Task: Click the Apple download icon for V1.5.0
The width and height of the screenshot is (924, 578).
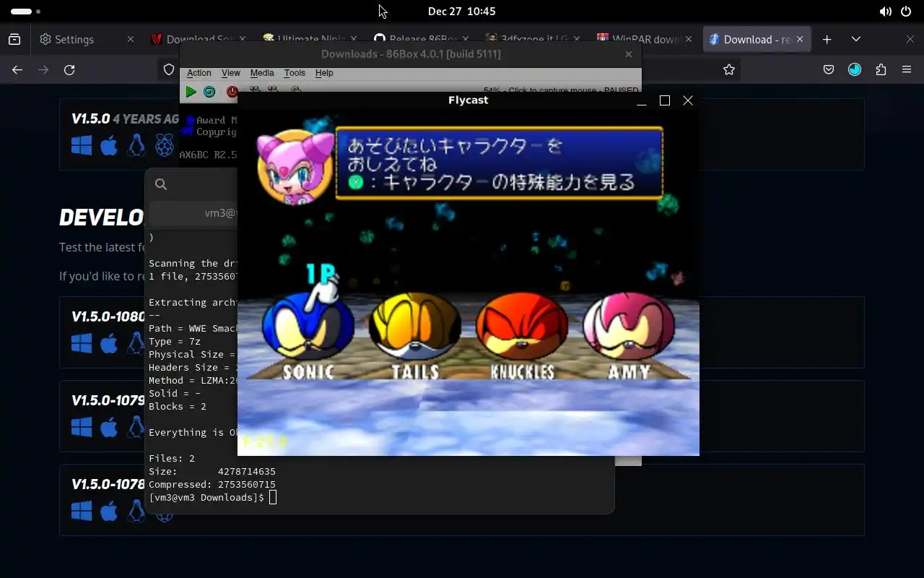Action: 109,146
